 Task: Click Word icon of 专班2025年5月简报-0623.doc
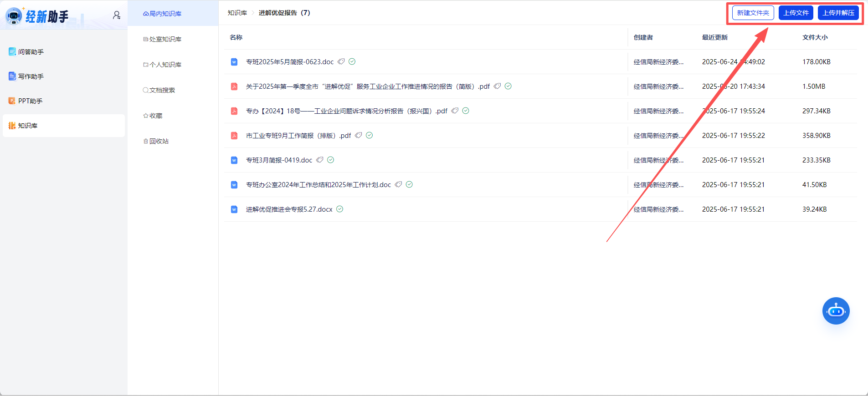(x=234, y=62)
